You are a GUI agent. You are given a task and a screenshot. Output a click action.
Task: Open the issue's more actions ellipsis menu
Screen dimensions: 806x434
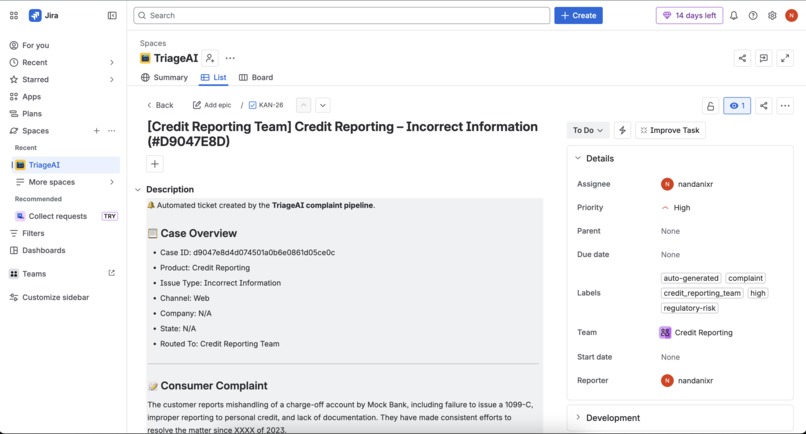(x=785, y=106)
